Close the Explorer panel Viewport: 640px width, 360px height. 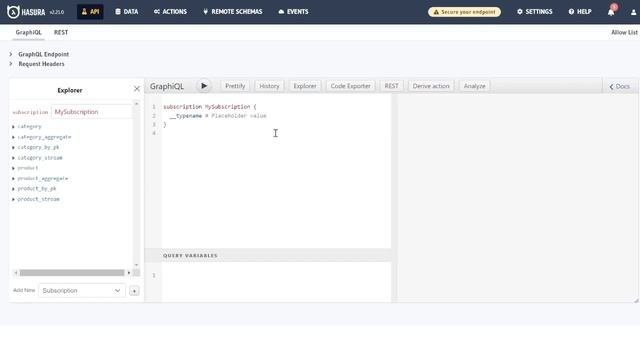click(137, 89)
